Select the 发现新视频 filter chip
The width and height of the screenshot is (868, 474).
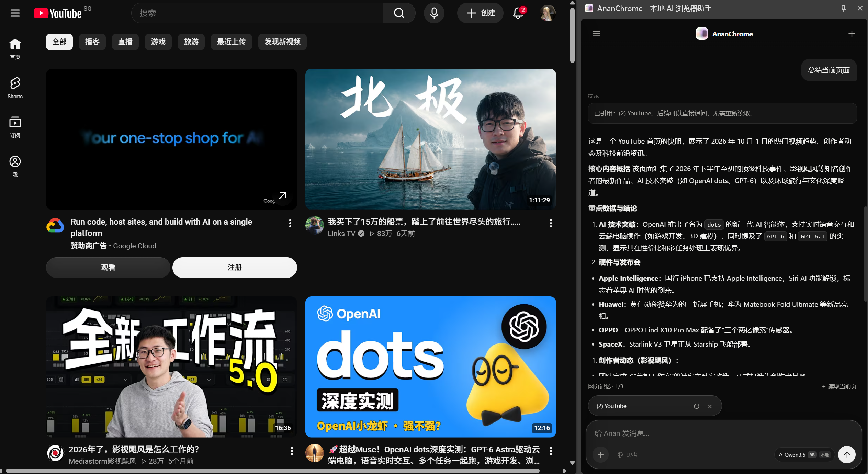coord(282,42)
